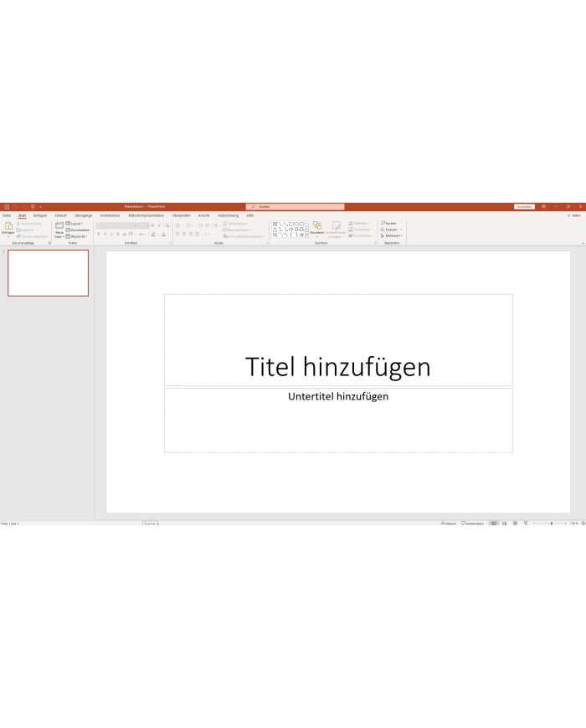586x728 pixels.
Task: Open the Datei tab
Action: tap(7, 215)
